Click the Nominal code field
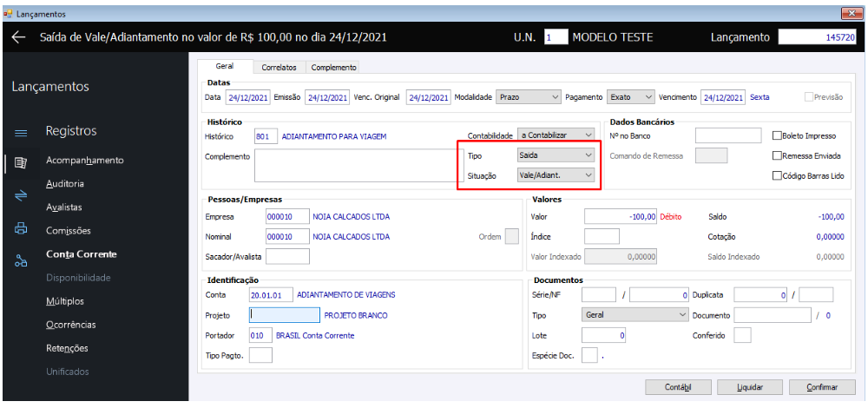 (x=287, y=236)
